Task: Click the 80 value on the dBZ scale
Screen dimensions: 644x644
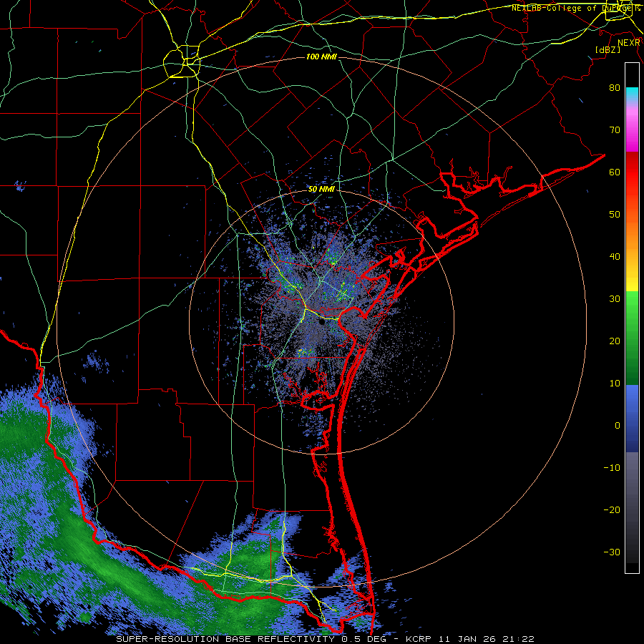Action: 615,87
